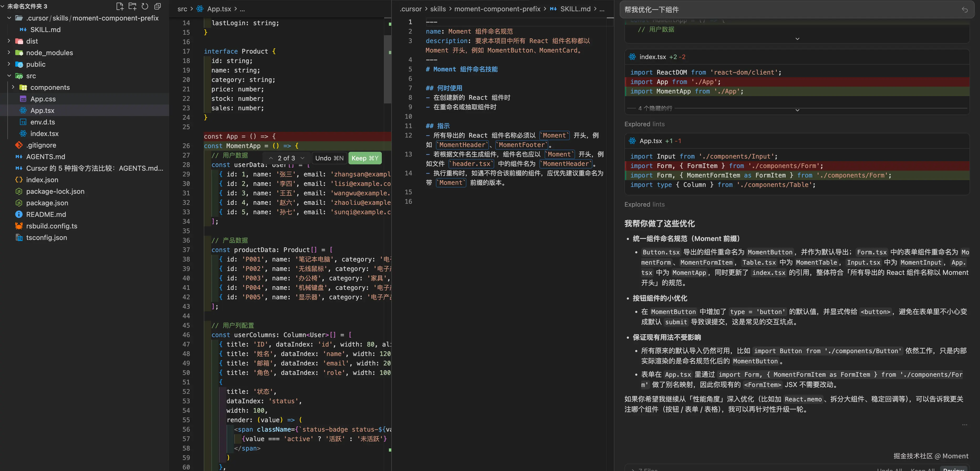Go to next change with down arrow

[303, 158]
